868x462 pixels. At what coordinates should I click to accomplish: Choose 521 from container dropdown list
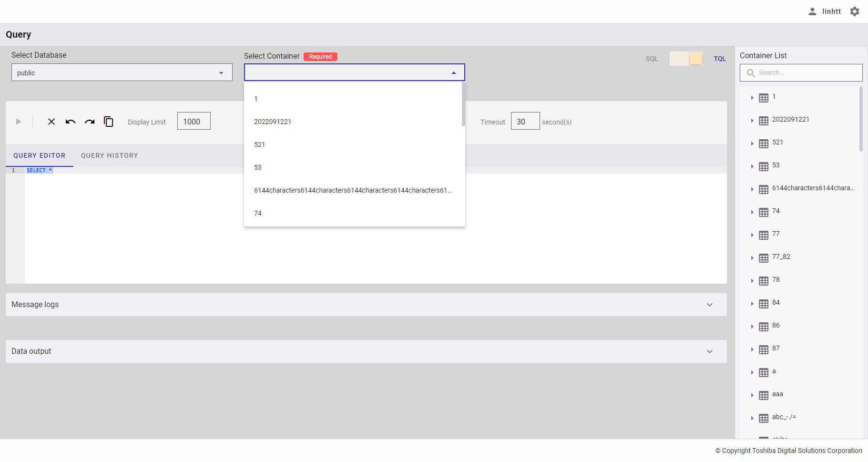(259, 144)
